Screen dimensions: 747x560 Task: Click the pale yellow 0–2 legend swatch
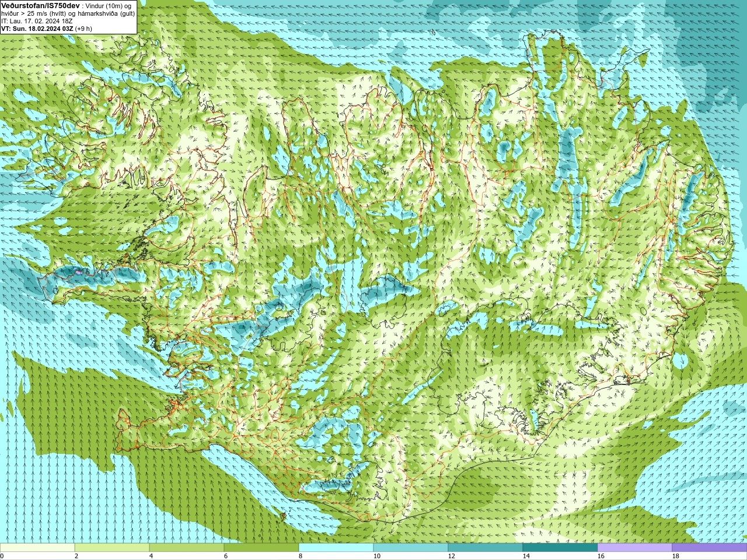click(37, 548)
